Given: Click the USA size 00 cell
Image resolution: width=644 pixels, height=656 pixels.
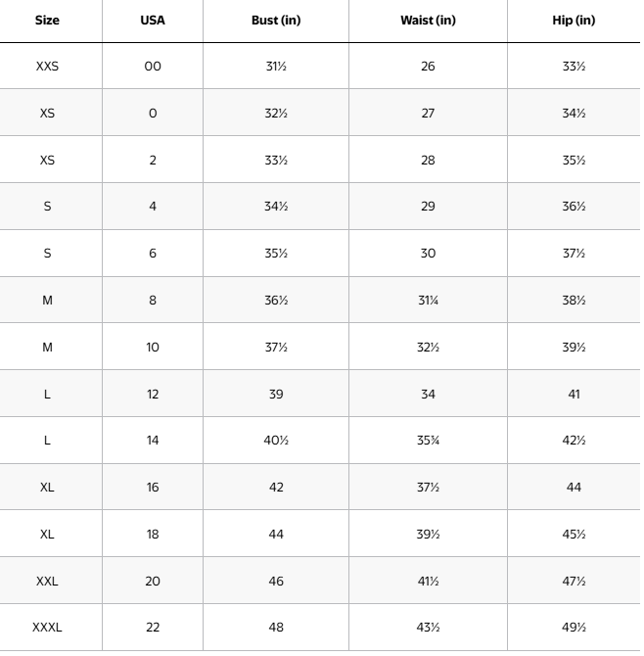Looking at the screenshot, I should click(x=153, y=67).
